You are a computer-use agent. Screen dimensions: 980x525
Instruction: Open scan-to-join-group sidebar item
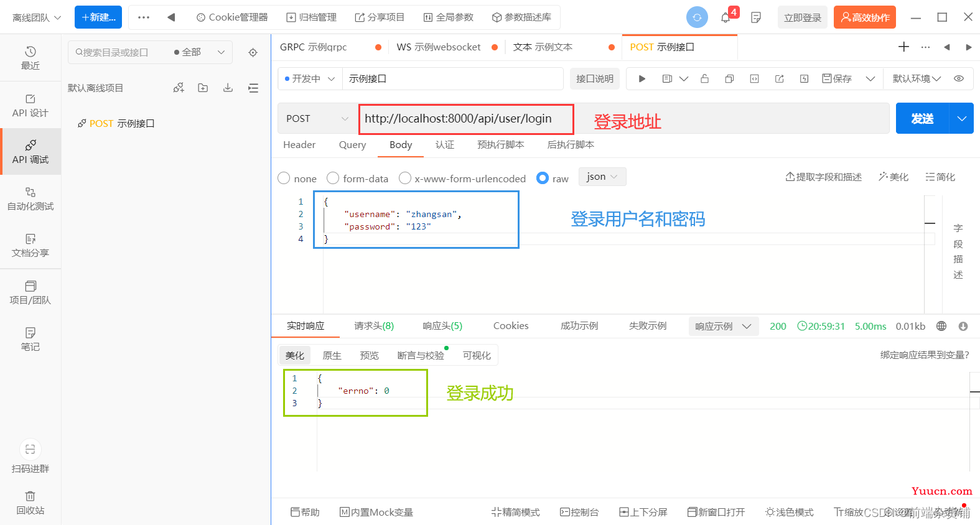(30, 457)
